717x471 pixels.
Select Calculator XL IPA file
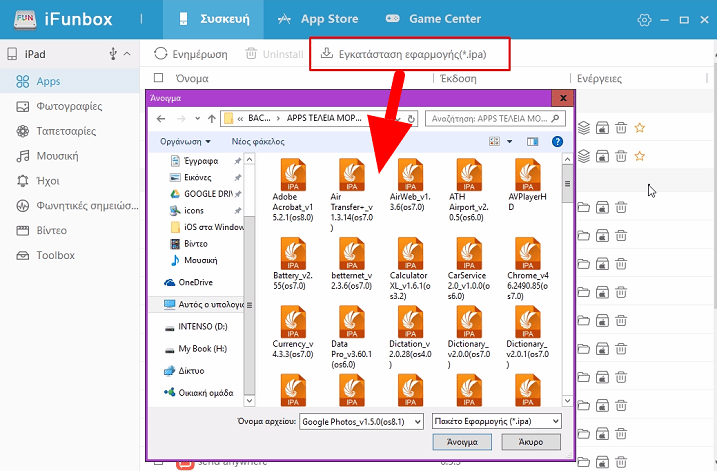(410, 269)
